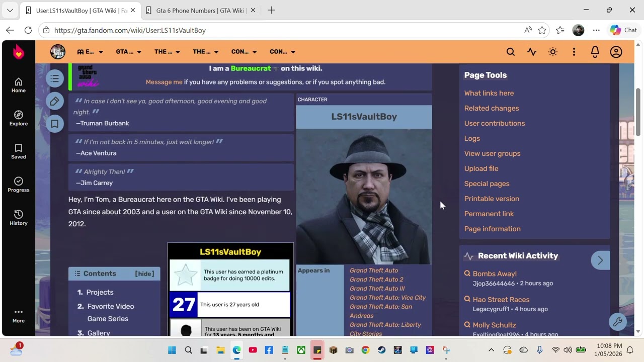Click the Home sidebar icon
This screenshot has height=362, width=644.
19,85
